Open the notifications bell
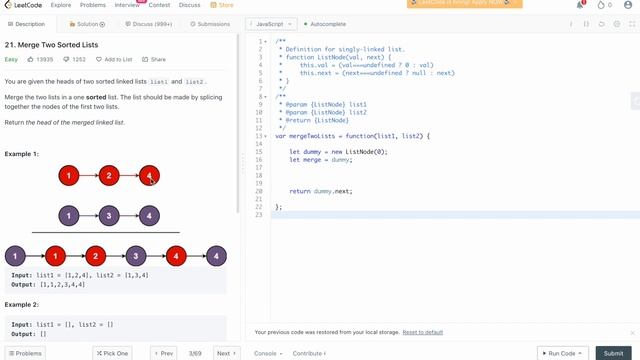Viewport: 640px width, 360px height. (x=580, y=5)
